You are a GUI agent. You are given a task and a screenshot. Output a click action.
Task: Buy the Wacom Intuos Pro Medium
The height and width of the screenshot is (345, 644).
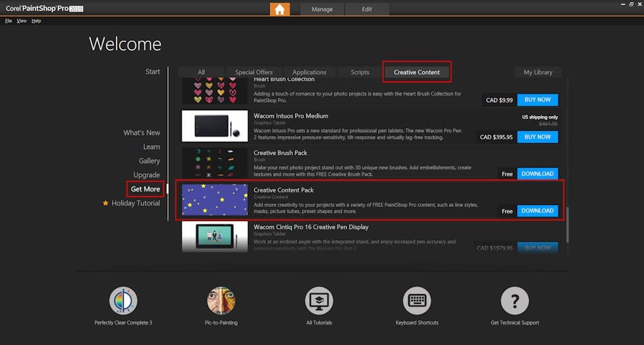tap(537, 137)
